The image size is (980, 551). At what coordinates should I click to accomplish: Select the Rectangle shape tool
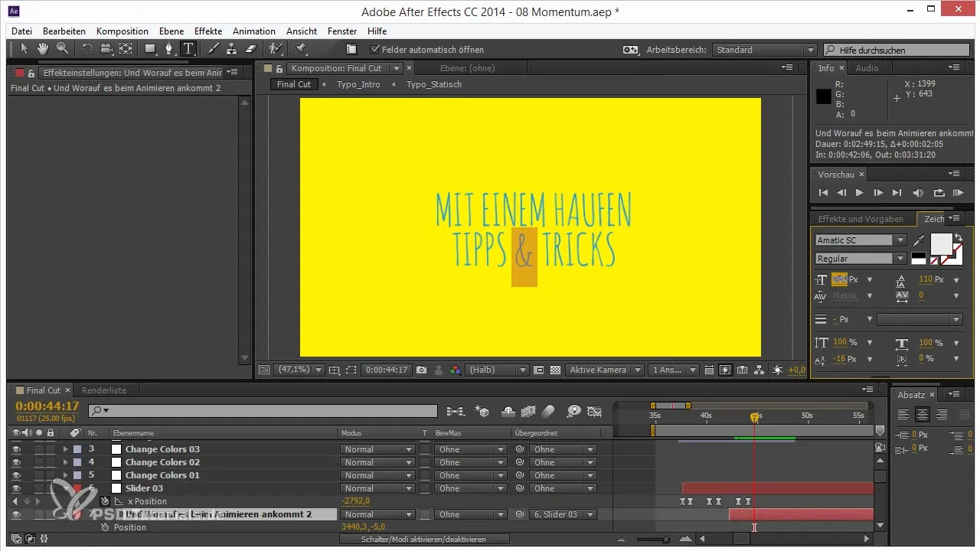pos(150,49)
